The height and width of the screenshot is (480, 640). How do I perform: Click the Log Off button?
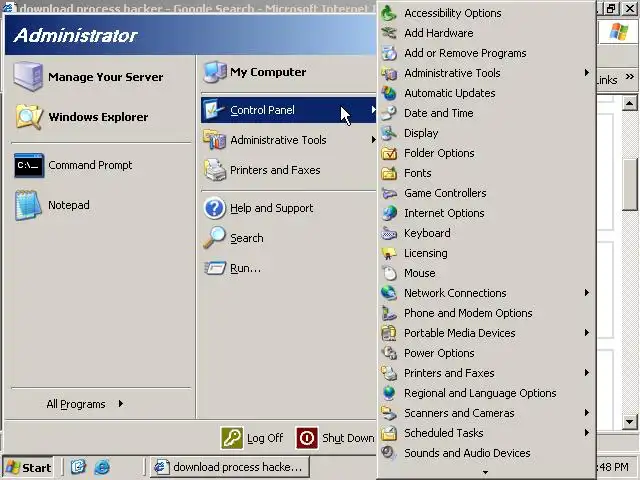tap(252, 438)
